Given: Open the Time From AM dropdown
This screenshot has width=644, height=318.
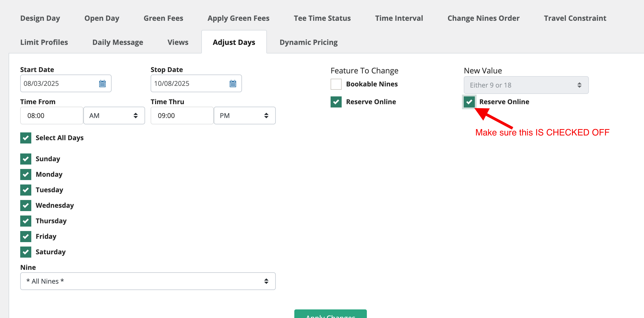Looking at the screenshot, I should point(114,116).
